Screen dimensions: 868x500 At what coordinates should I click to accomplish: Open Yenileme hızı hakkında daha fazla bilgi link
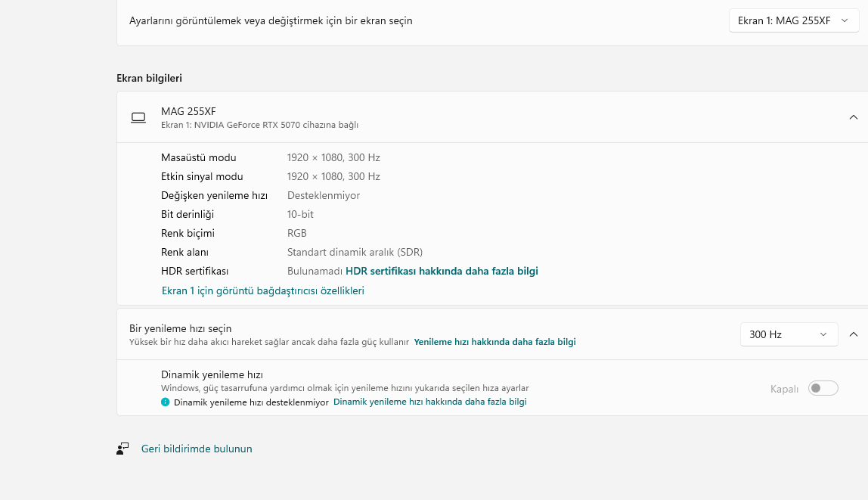(x=495, y=342)
